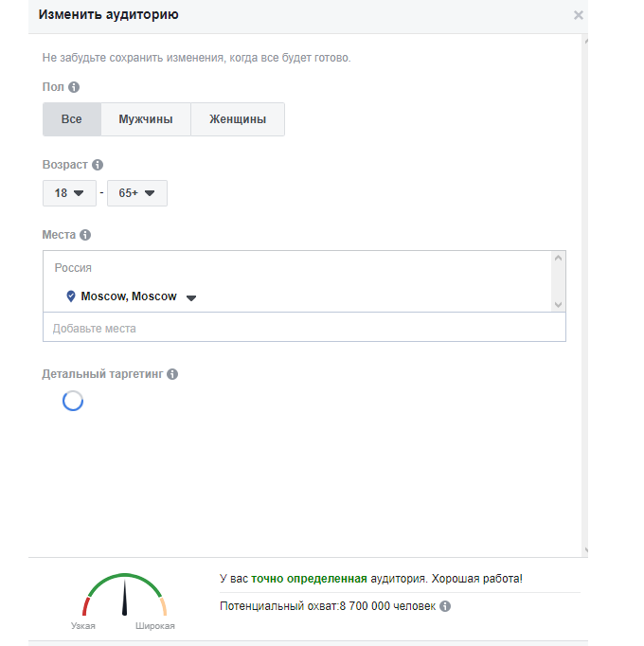Open the minimum age 18 dropdown
Image resolution: width=644 pixels, height=646 pixels.
pyautogui.click(x=69, y=193)
